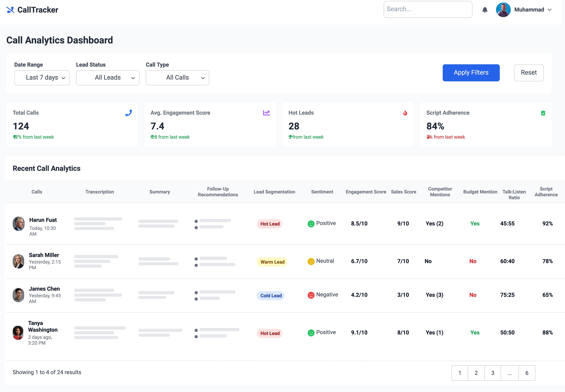Click the Summary column header
This screenshot has height=392, width=565.
160,192
